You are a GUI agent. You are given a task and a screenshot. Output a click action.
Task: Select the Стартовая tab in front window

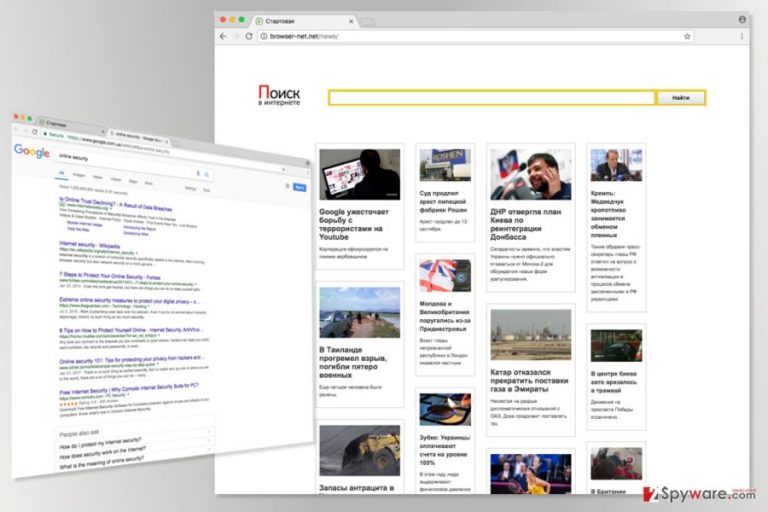[304, 22]
